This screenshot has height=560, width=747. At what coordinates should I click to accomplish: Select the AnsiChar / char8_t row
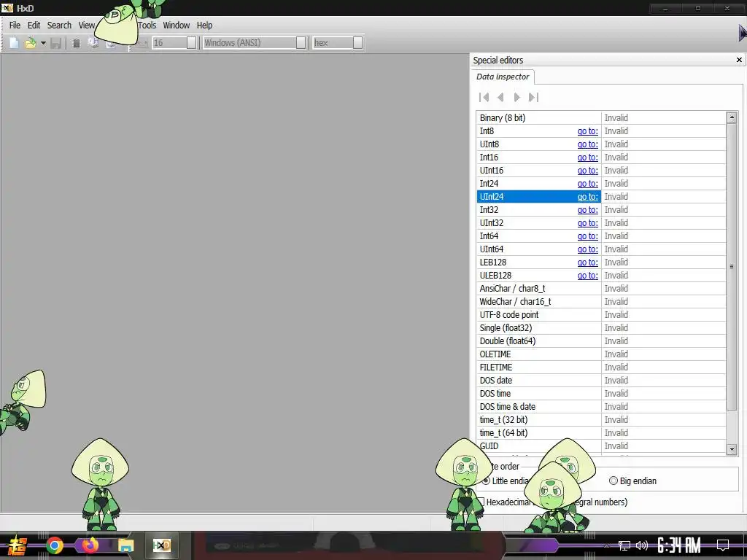pos(601,289)
